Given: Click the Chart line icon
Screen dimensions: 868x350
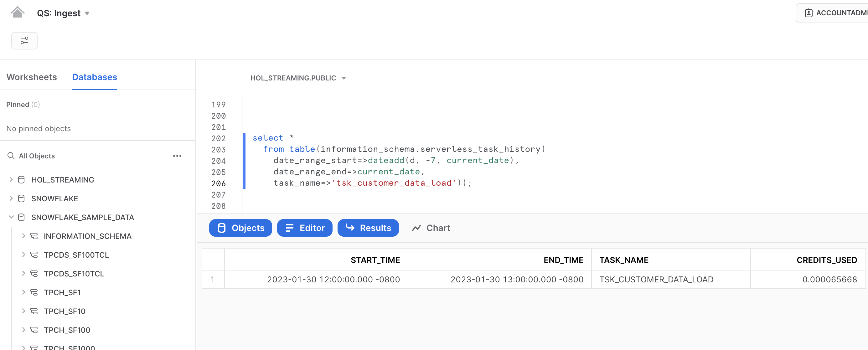Looking at the screenshot, I should click(416, 228).
